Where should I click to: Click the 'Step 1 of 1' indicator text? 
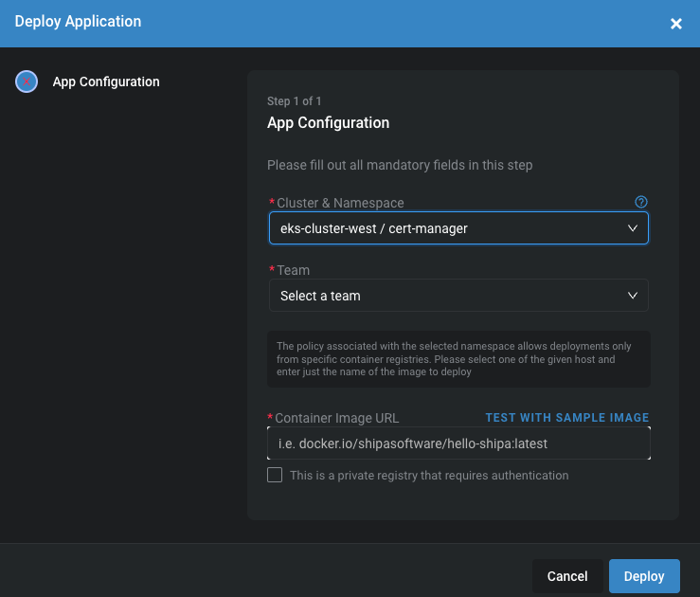(293, 101)
